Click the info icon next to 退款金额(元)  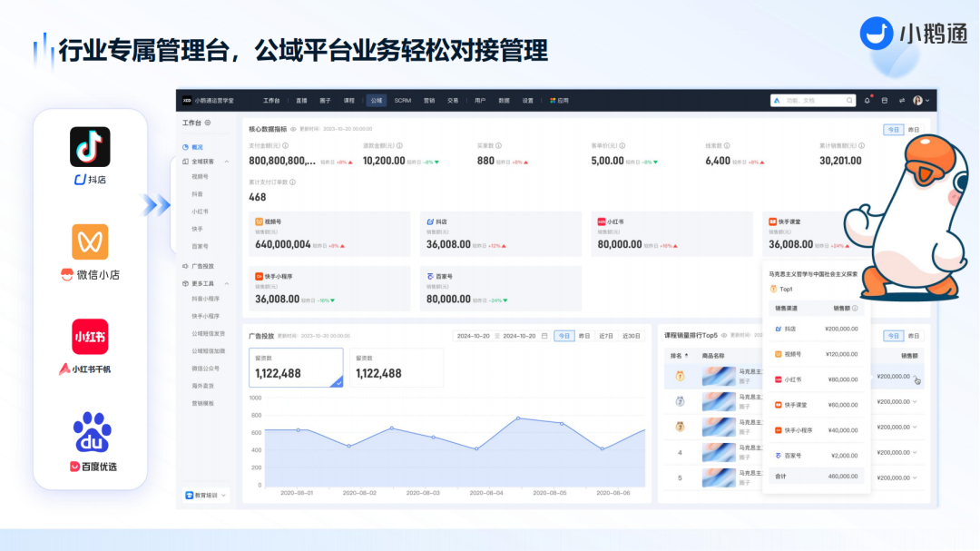pyautogui.click(x=399, y=146)
